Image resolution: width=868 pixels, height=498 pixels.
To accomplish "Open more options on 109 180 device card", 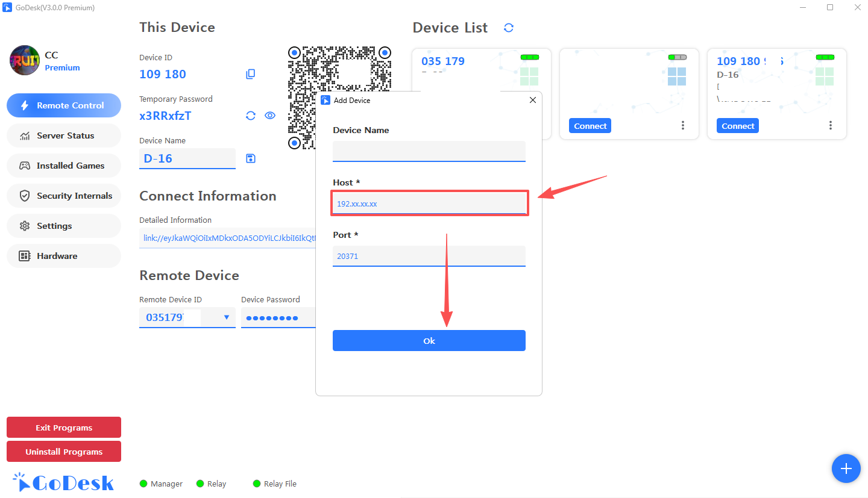I will [830, 125].
